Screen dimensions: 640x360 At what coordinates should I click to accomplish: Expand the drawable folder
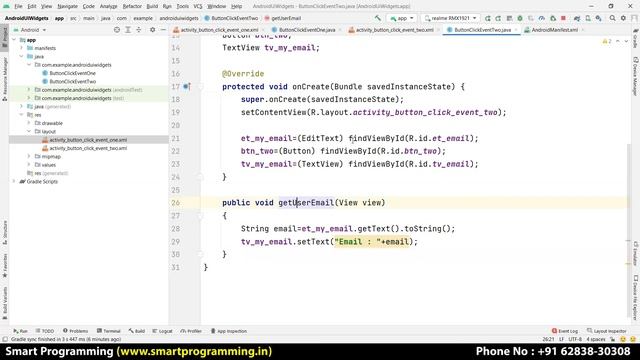[29, 123]
